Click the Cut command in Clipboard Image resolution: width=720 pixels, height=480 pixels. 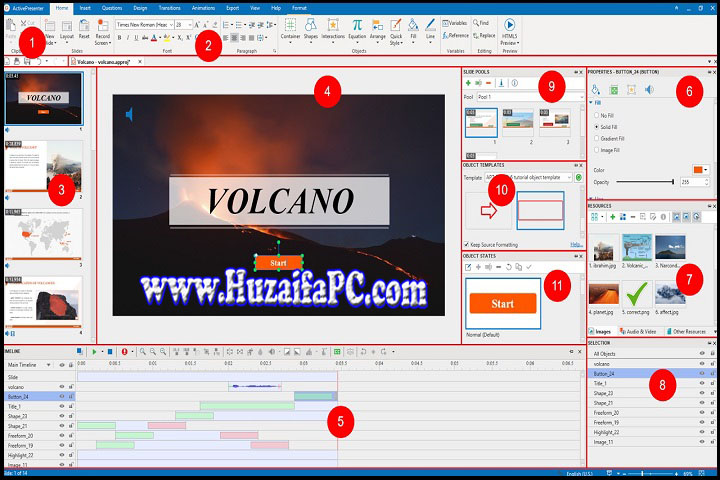[27, 23]
